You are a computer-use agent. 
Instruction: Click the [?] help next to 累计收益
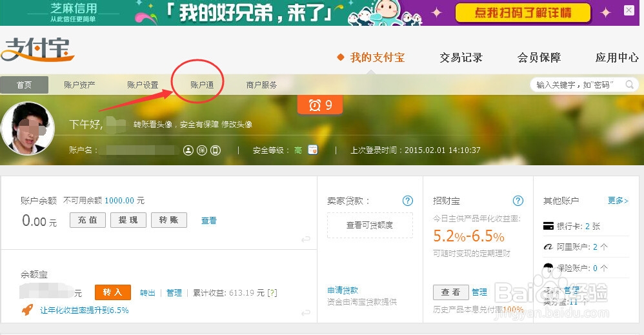tap(272, 292)
